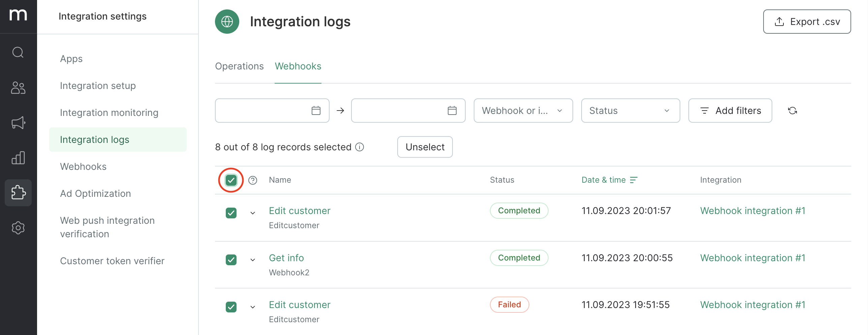Open Integration setup menu item
868x335 pixels.
(x=98, y=86)
